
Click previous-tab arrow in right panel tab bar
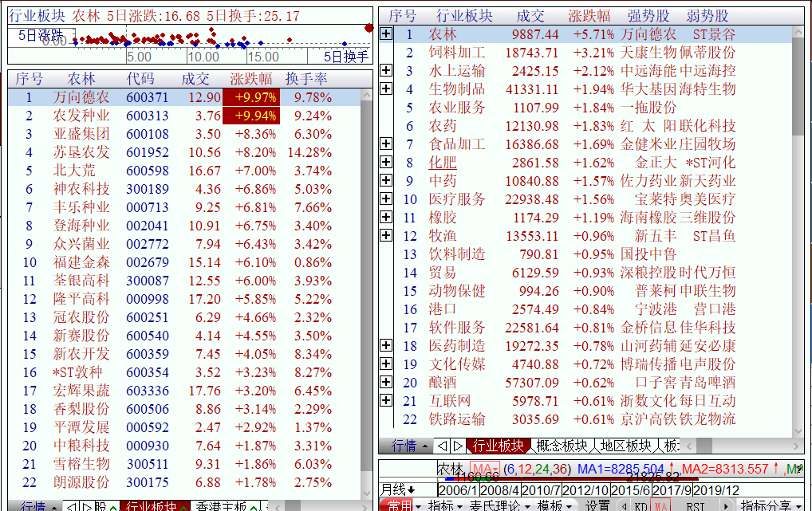[442, 446]
